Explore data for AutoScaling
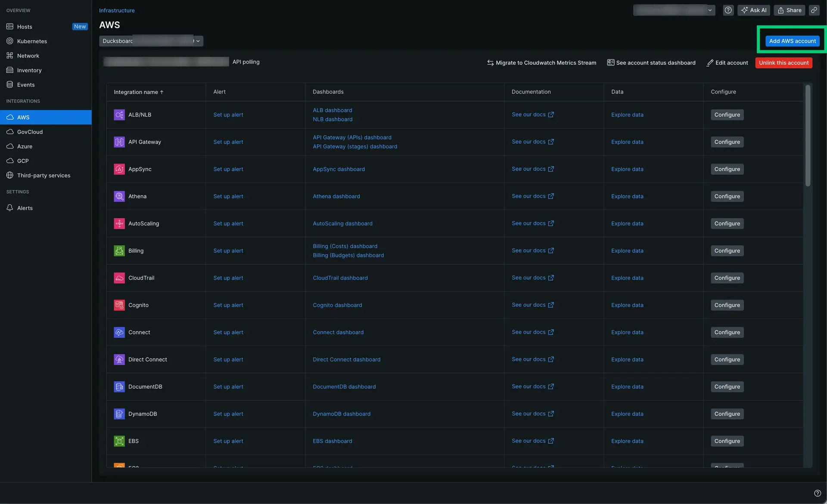This screenshot has height=504, width=827. [627, 223]
